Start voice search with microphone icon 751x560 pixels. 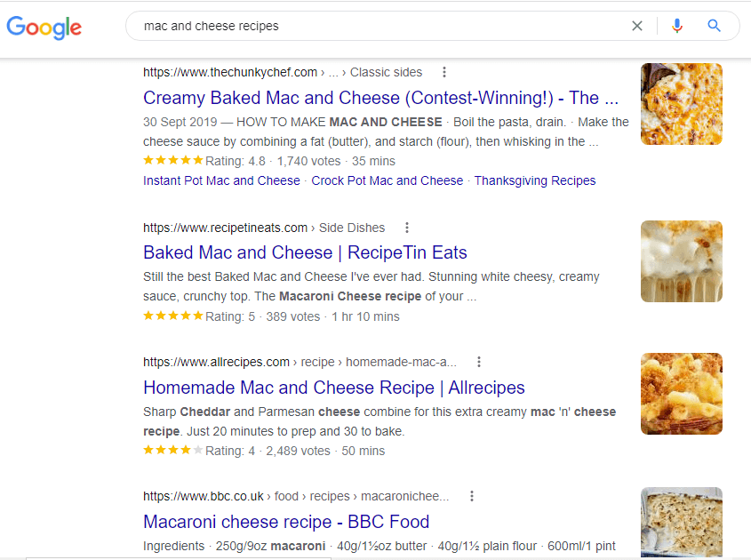click(677, 26)
